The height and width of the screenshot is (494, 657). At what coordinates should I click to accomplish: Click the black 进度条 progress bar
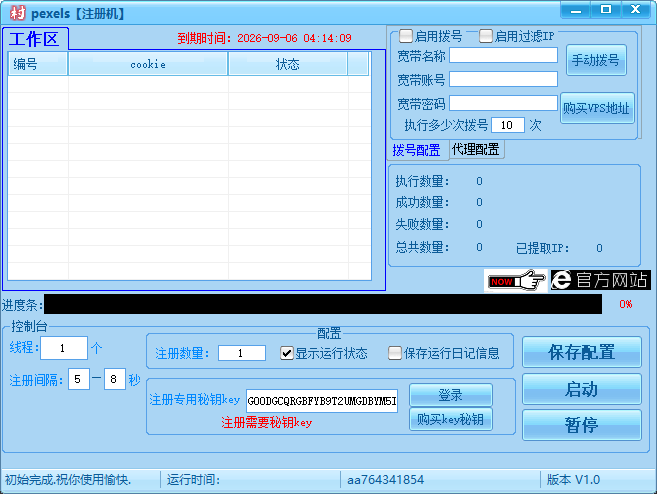(322, 304)
